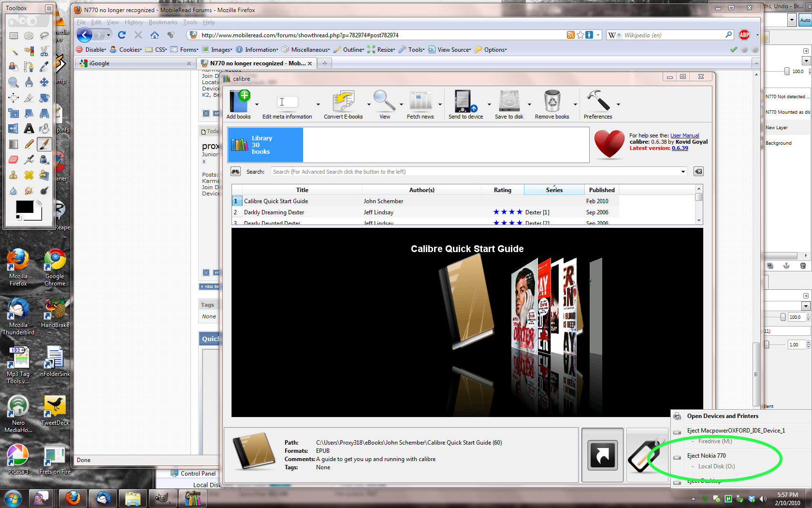Open the Firefox Bookmarks menu
Image resolution: width=812 pixels, height=508 pixels.
click(x=163, y=22)
